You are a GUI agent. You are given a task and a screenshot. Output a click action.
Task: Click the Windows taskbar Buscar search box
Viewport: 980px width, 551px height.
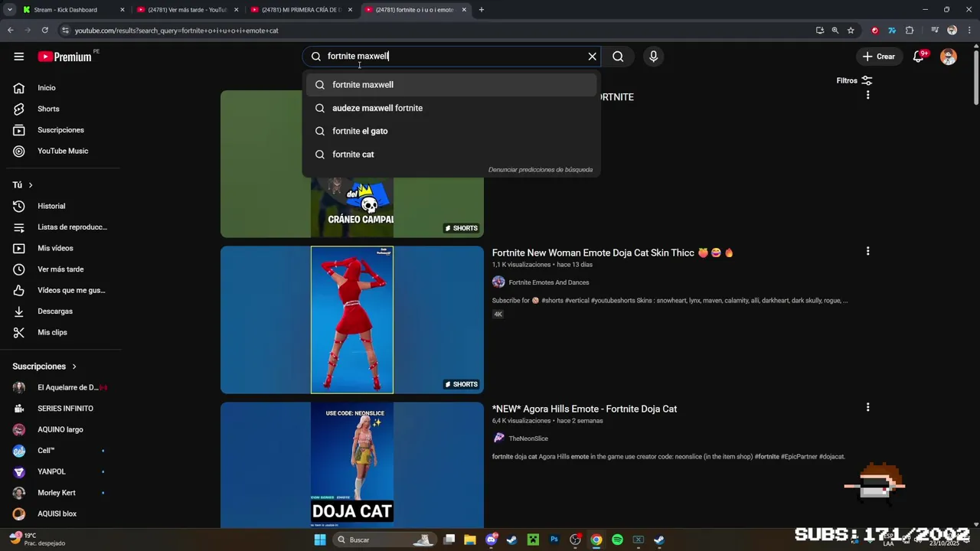pos(385,540)
